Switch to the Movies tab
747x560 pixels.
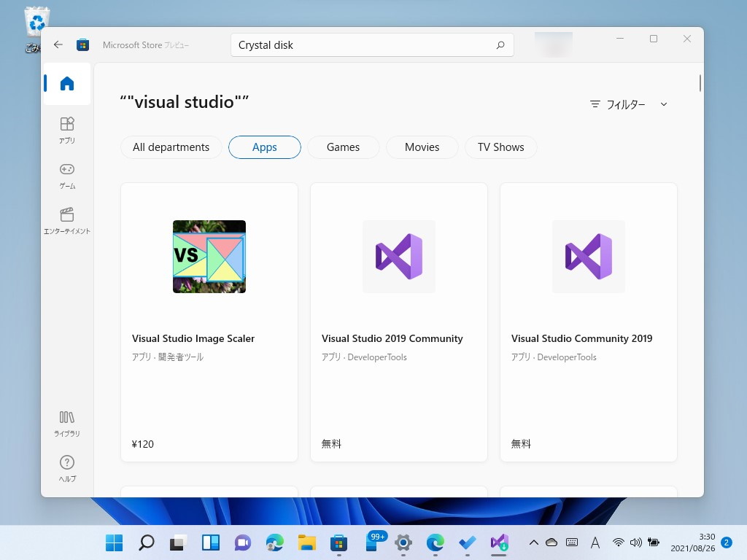[x=422, y=147]
